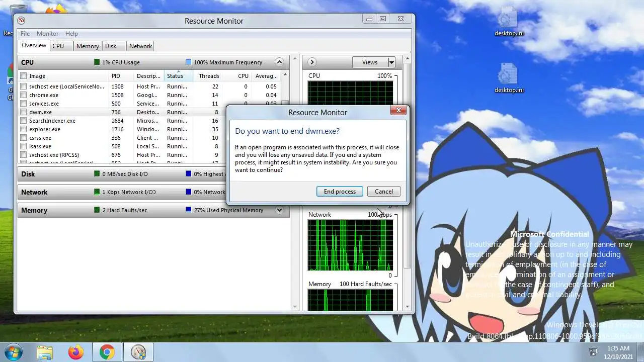
Task: Select SearchIndexer.exe row text
Action: (52, 121)
